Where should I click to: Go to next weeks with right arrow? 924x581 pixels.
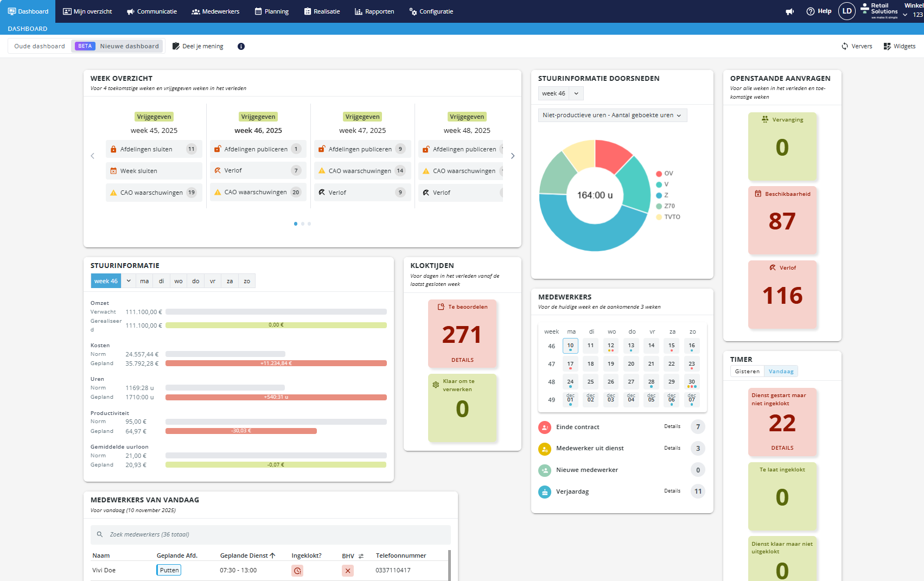[x=513, y=156]
